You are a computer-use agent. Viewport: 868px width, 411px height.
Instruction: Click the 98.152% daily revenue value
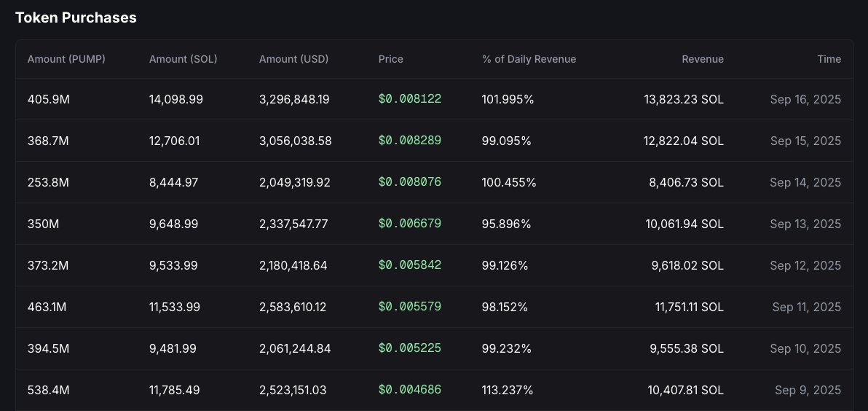505,308
